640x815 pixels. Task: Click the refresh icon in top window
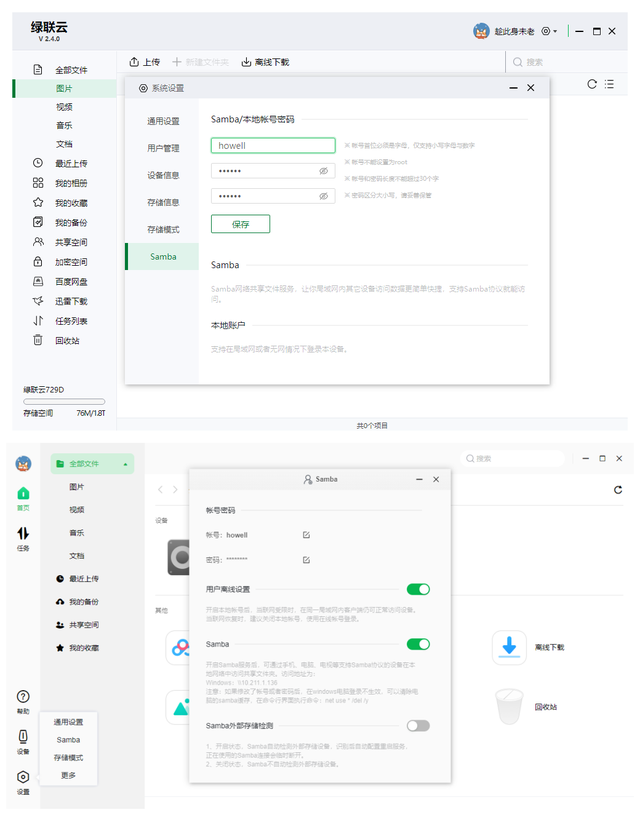coord(592,84)
